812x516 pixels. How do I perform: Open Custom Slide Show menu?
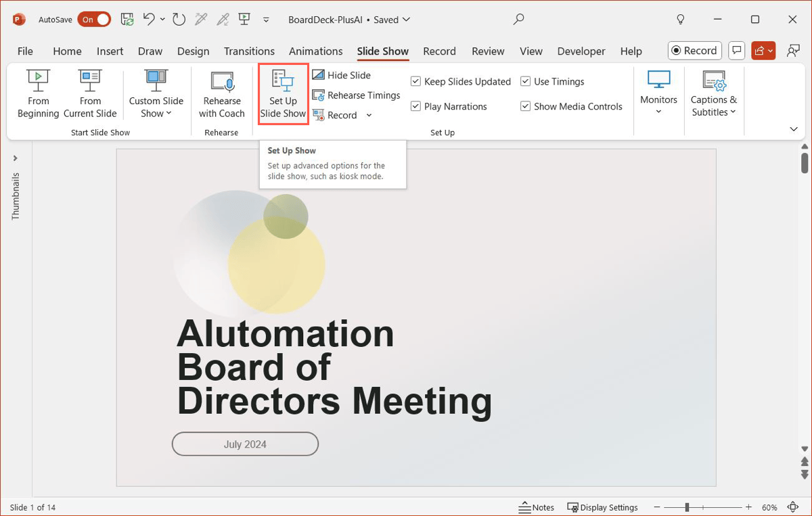point(156,95)
